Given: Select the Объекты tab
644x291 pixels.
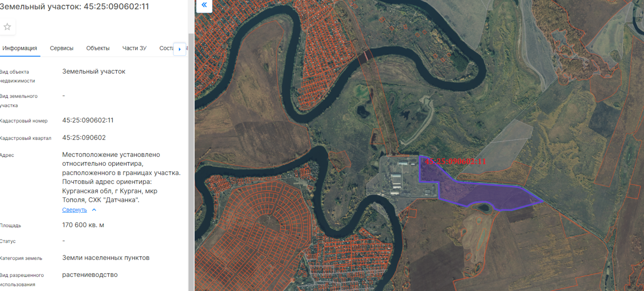Looking at the screenshot, I should pyautogui.click(x=98, y=48).
